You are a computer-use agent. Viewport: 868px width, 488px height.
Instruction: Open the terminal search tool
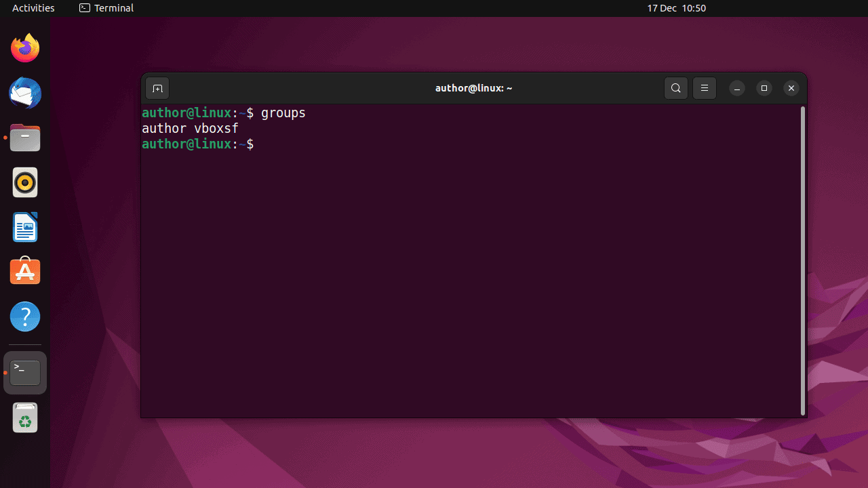point(676,88)
